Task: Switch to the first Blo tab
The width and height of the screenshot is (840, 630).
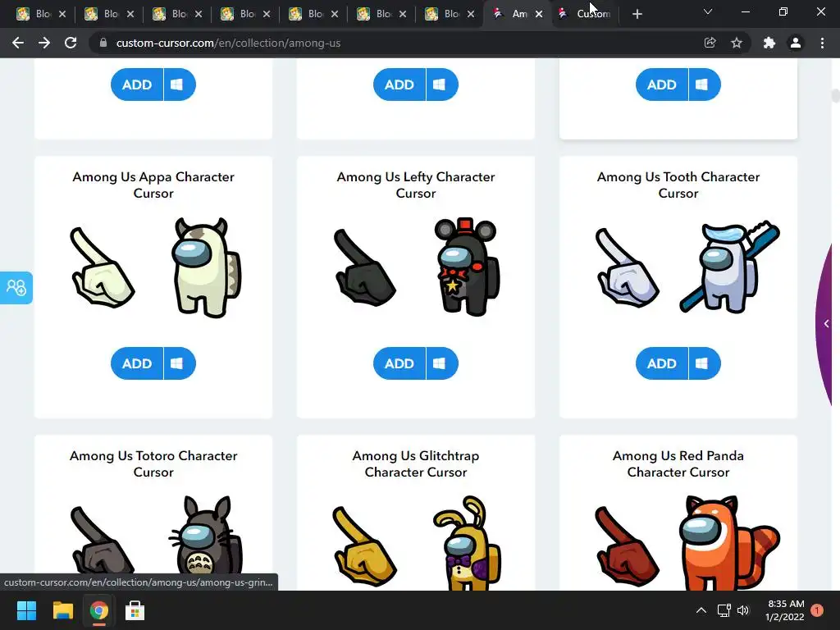Action: tap(34, 14)
